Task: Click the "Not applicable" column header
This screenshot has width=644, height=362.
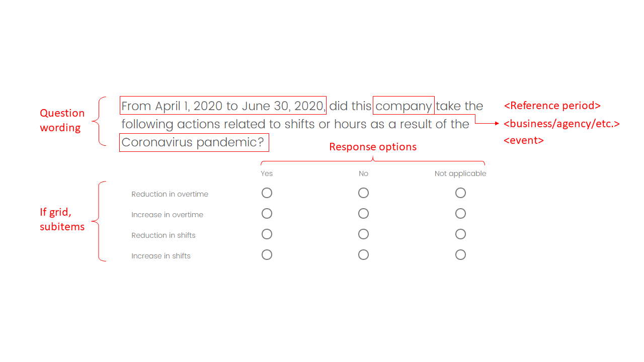Action: 460,173
